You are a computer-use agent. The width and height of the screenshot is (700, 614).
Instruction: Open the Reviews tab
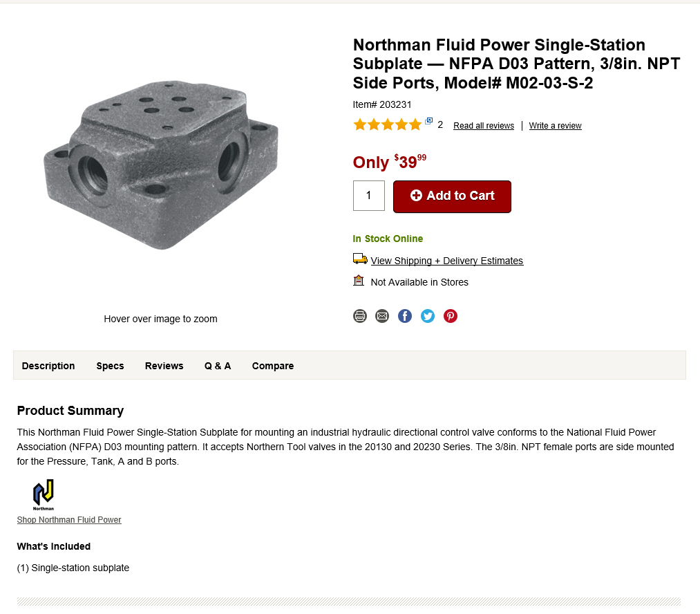pyautogui.click(x=164, y=366)
